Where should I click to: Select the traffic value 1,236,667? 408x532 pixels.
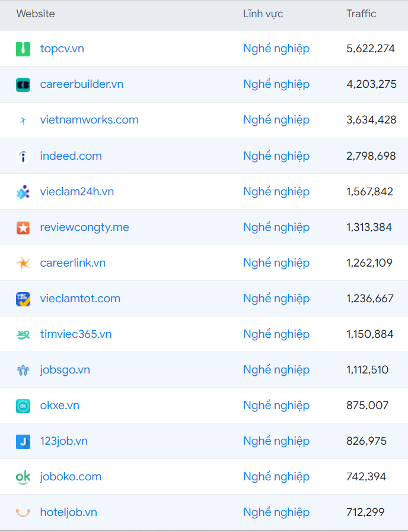(x=370, y=299)
